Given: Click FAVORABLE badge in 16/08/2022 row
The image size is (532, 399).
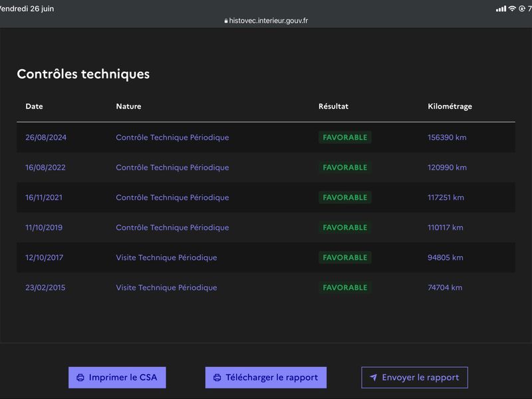Looking at the screenshot, I should 344,168.
